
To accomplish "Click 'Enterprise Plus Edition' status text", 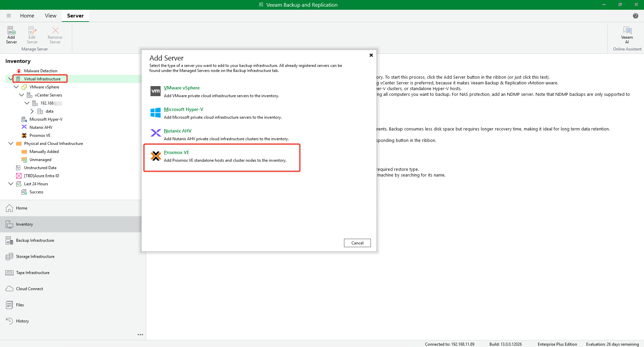I will [x=557, y=344].
